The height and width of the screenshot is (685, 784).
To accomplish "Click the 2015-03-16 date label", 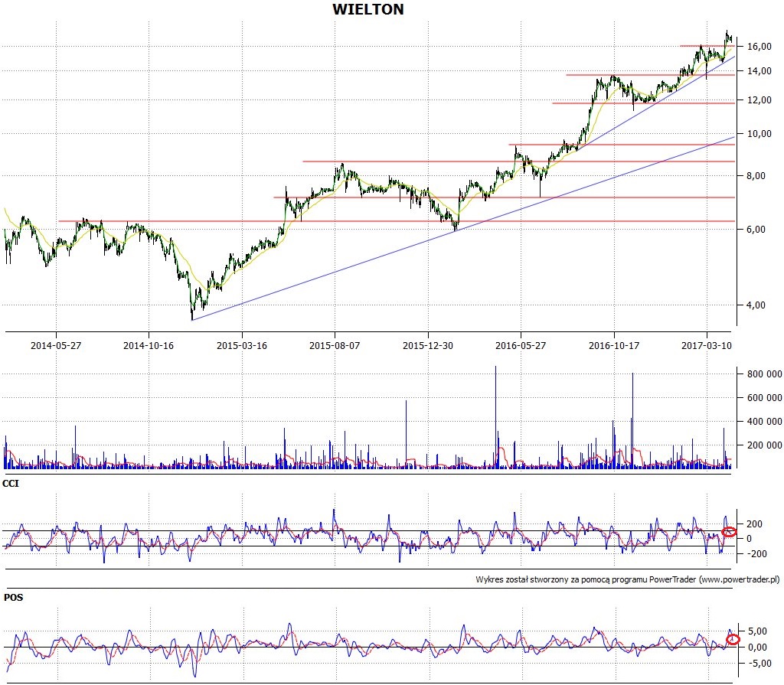I will tap(241, 345).
